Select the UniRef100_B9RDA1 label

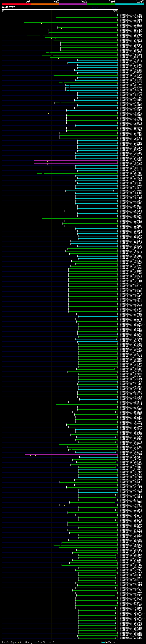pyautogui.click(x=131, y=70)
